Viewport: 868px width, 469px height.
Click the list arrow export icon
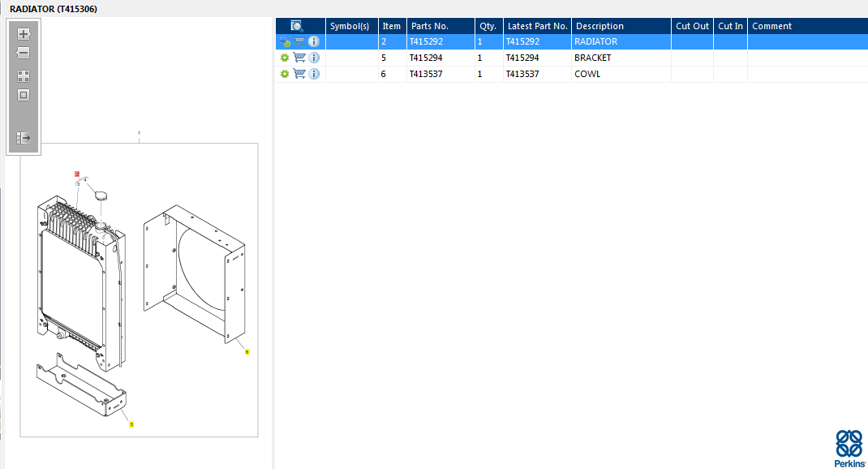pos(24,138)
